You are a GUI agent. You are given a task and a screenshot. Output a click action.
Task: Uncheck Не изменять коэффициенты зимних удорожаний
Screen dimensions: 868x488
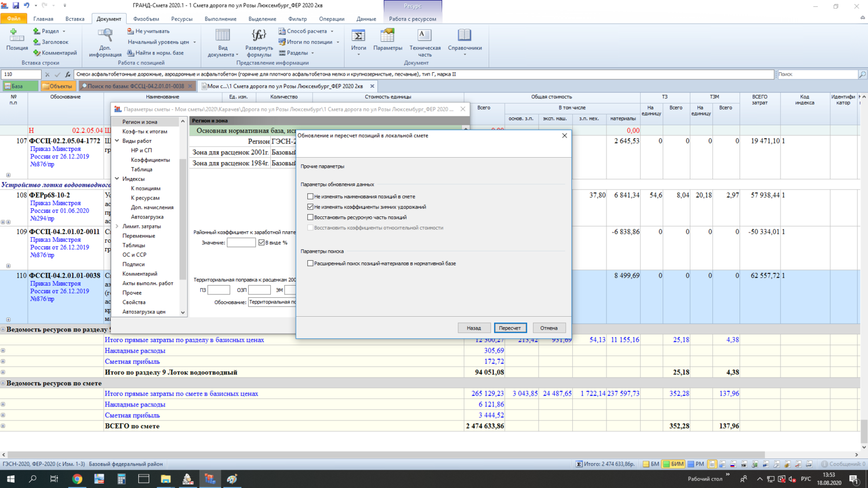(310, 207)
